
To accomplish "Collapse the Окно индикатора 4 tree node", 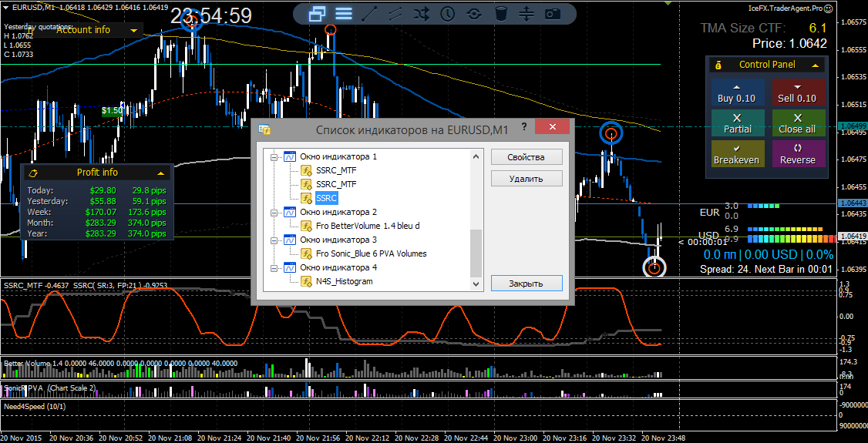I will click(x=273, y=267).
